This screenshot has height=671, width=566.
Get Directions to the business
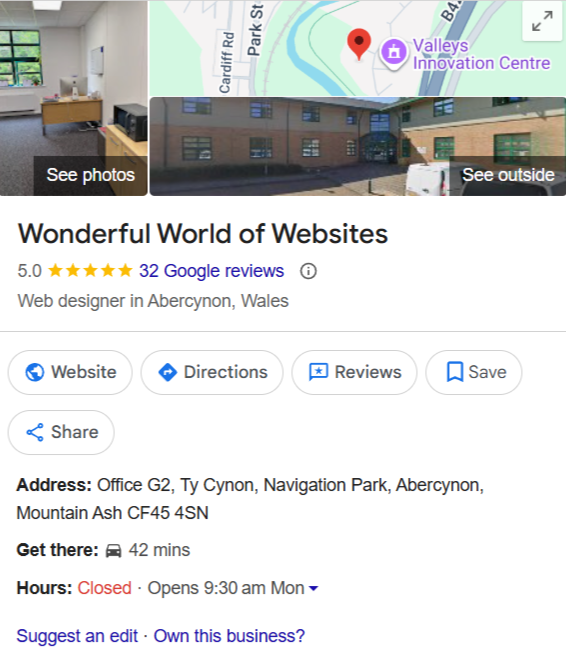point(212,372)
